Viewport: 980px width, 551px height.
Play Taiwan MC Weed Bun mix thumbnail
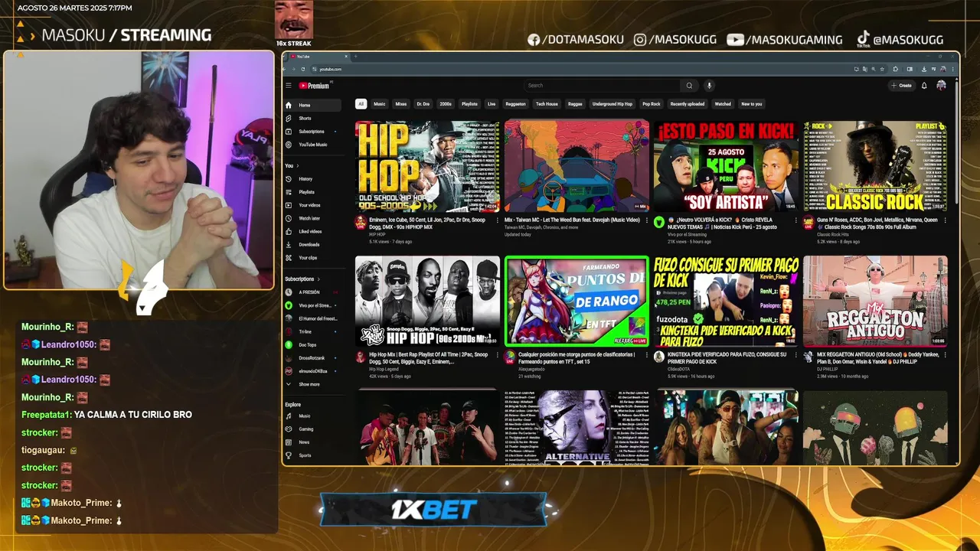pos(577,166)
